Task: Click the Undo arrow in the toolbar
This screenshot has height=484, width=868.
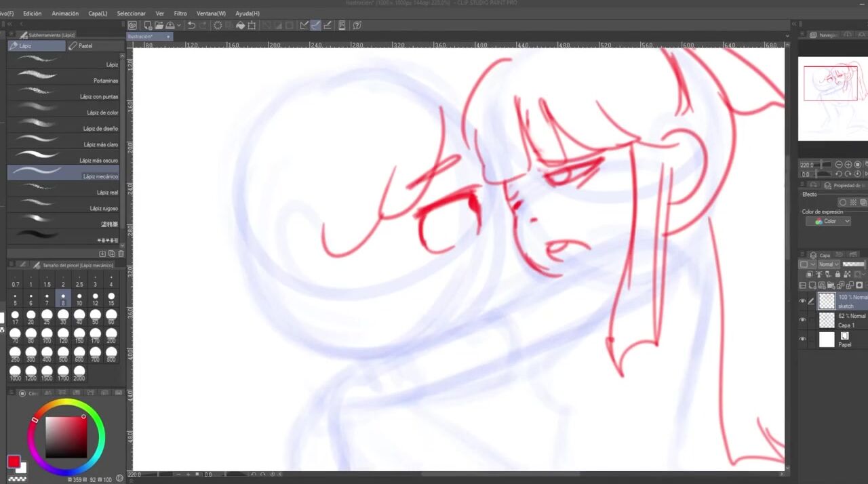Action: [x=191, y=26]
